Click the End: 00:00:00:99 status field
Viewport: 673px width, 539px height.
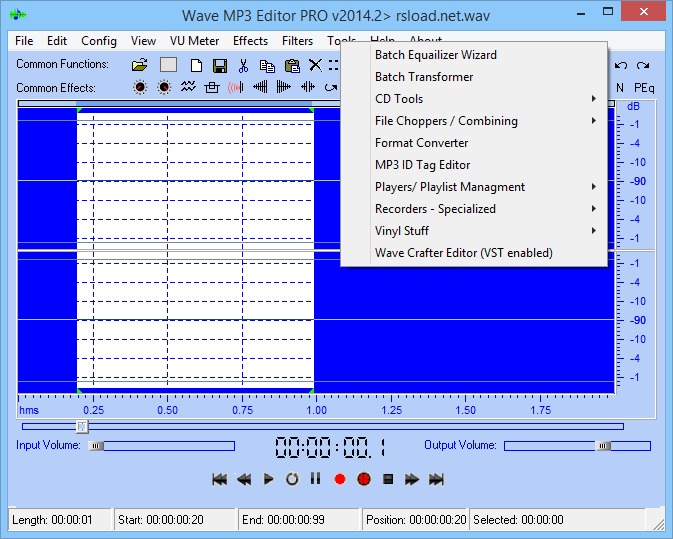pos(299,520)
